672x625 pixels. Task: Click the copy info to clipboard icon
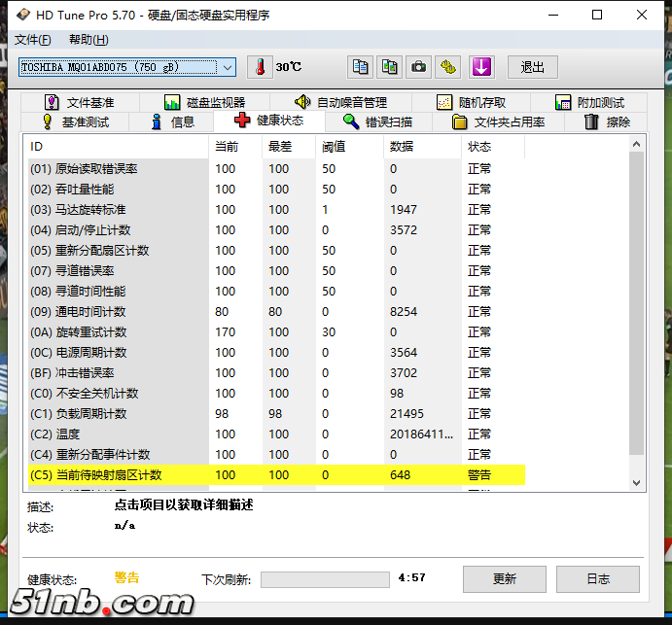360,67
